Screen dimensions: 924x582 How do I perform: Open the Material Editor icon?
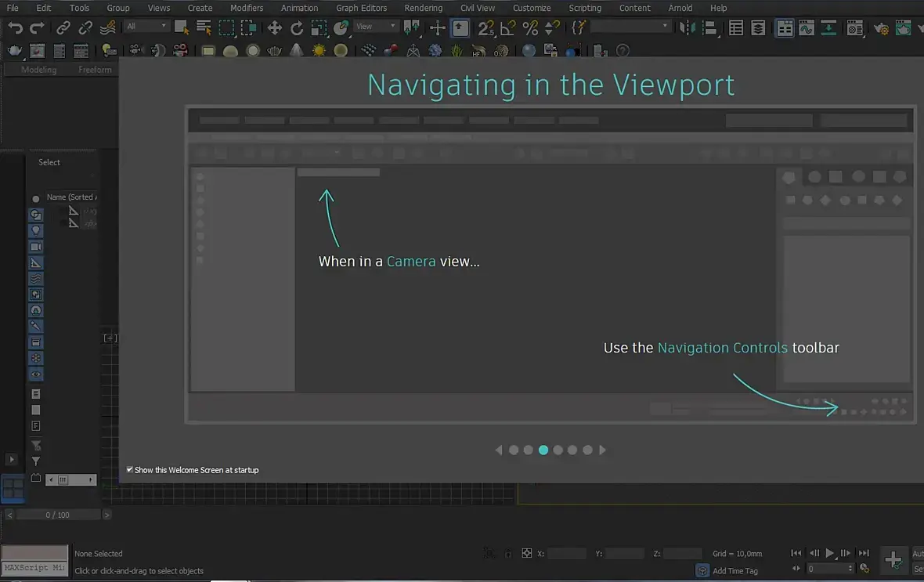(854, 27)
